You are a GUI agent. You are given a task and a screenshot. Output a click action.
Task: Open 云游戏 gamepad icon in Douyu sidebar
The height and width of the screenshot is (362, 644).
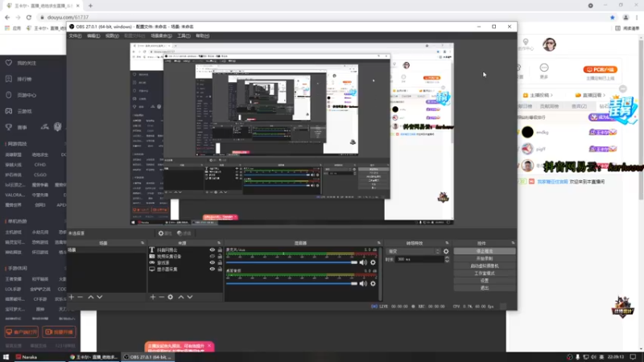point(9,111)
